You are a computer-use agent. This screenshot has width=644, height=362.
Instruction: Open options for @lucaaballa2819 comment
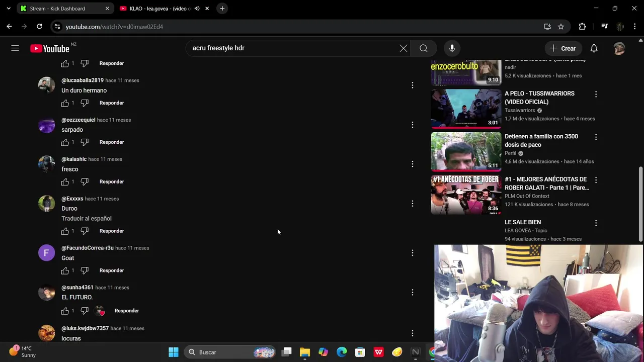[x=413, y=85]
